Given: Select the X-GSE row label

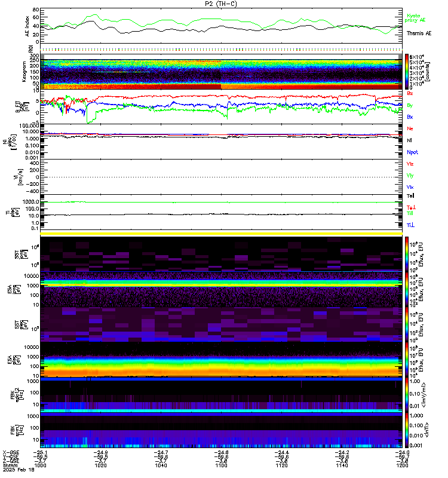Looking at the screenshot, I should coord(11,452).
